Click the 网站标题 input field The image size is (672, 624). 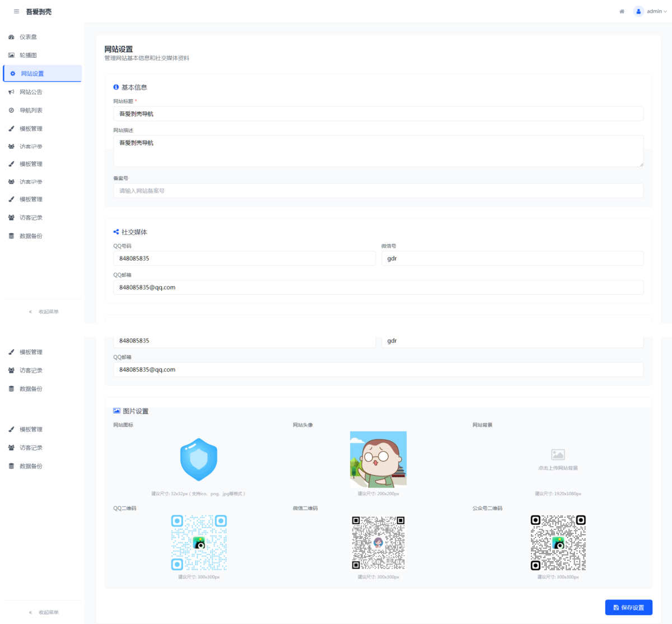[378, 114]
